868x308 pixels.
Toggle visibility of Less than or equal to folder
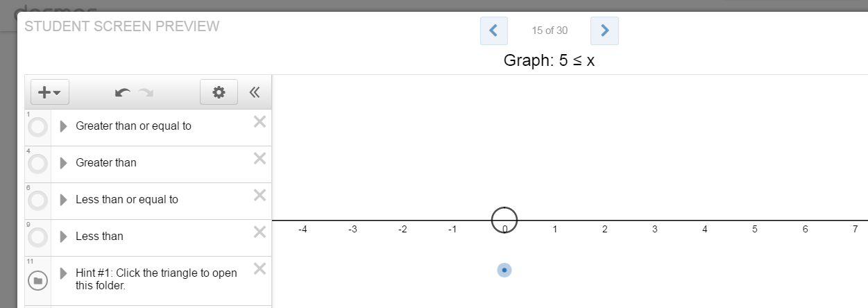click(38, 200)
